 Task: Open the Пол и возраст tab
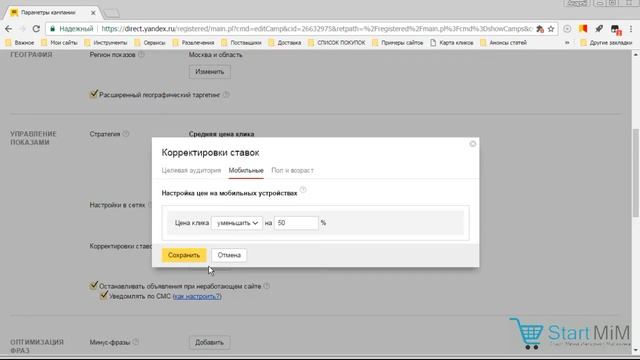click(293, 170)
